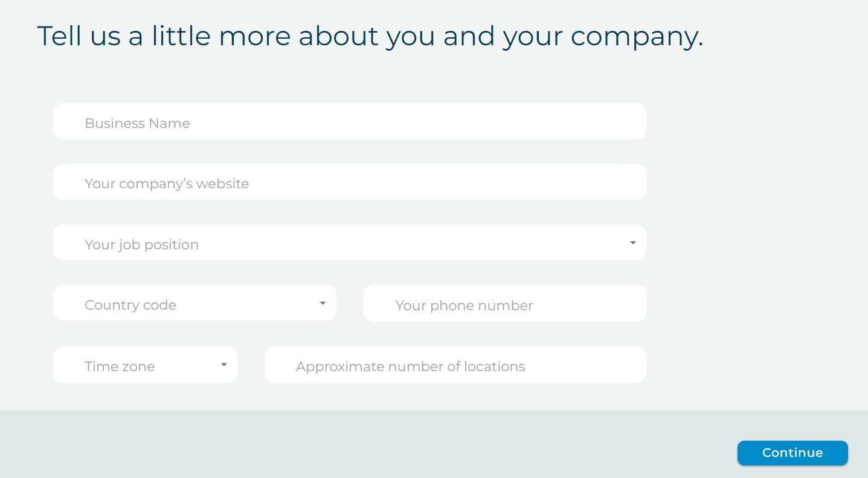Viewport: 868px width, 478px height.
Task: Click the Approximate number of locations field
Action: [x=455, y=365]
